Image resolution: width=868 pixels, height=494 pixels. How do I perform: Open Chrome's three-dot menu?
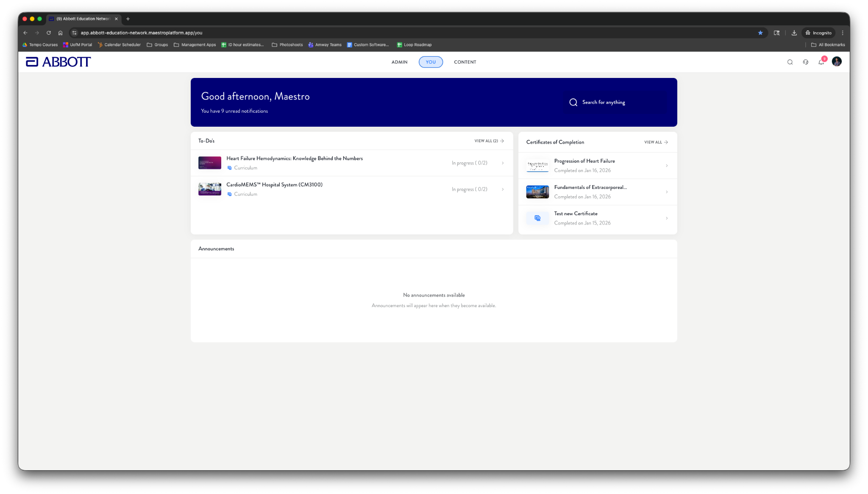coord(843,33)
